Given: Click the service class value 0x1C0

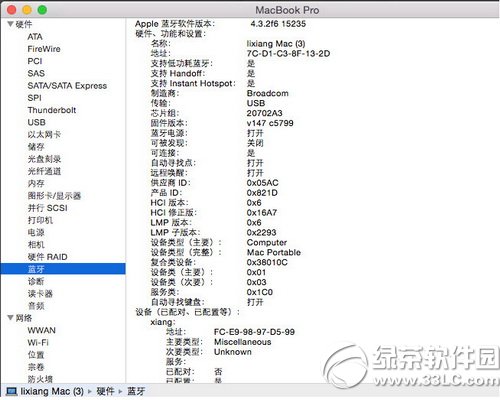Looking at the screenshot, I should pyautogui.click(x=260, y=292).
